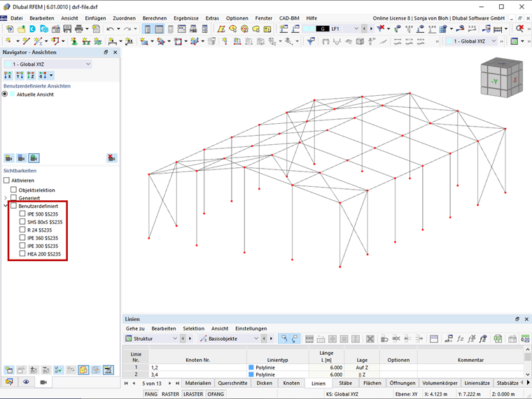Check the IPE 500 S235 checkbox
The width and height of the screenshot is (532, 399).
[x=22, y=213]
